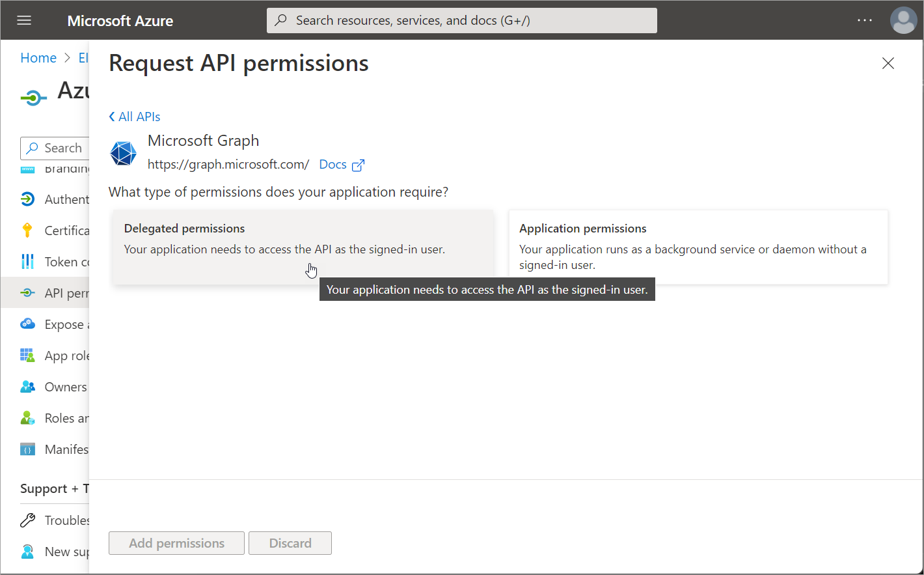
Task: Navigate Home via the breadcrumb
Action: (38, 57)
